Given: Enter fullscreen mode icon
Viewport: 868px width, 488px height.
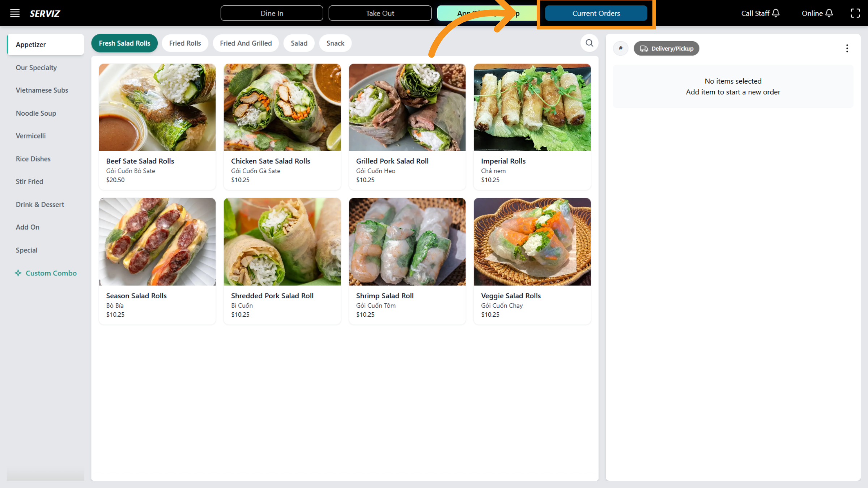Looking at the screenshot, I should [855, 13].
